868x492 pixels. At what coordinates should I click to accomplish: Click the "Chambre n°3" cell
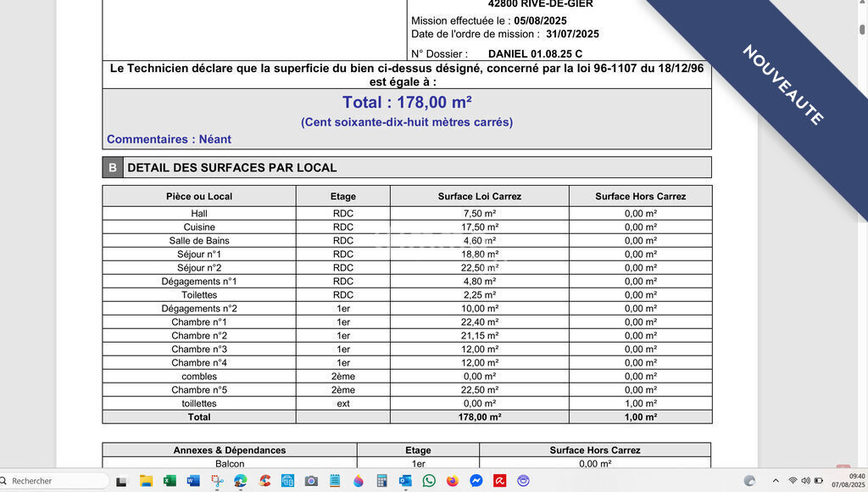click(x=199, y=349)
